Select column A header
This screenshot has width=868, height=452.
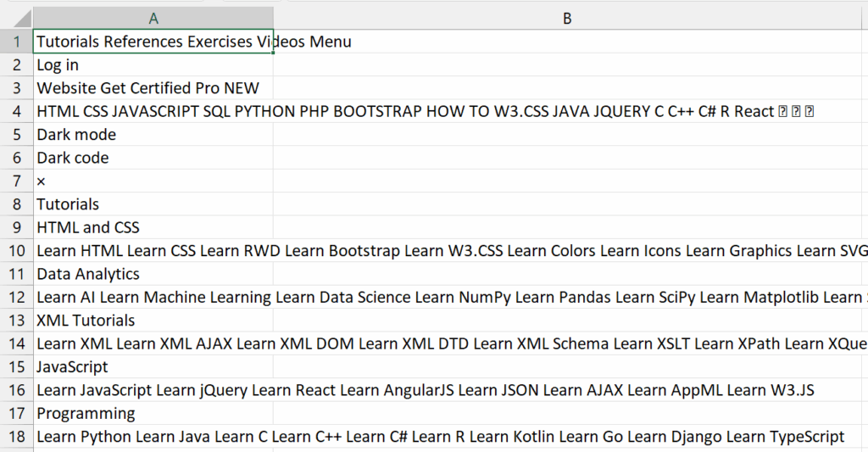tap(153, 19)
